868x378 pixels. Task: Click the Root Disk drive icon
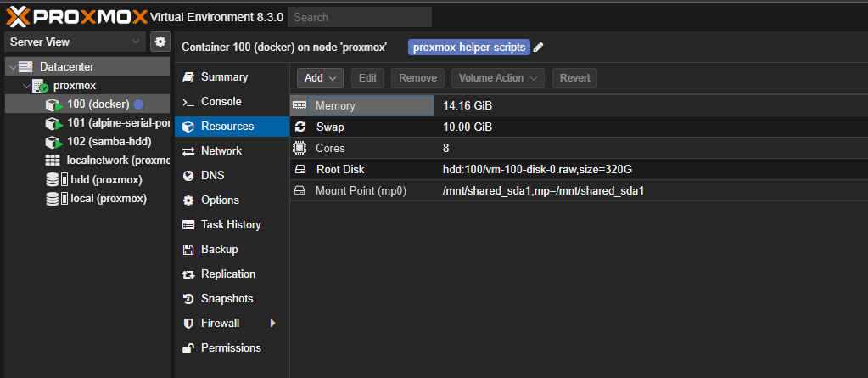(300, 170)
